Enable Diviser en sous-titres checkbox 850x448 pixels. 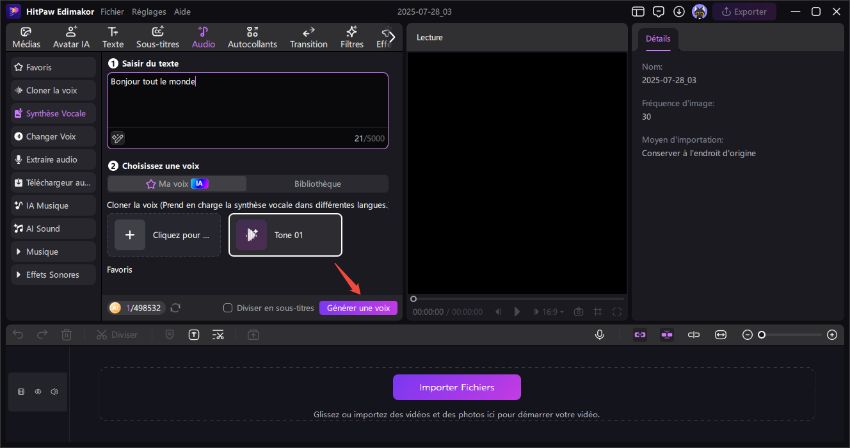click(x=228, y=308)
